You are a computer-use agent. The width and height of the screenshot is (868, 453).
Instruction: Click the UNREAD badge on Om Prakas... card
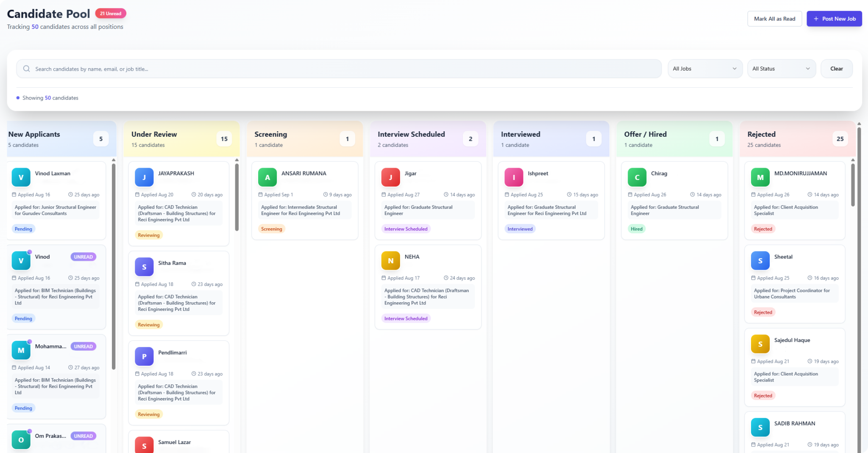[83, 436]
